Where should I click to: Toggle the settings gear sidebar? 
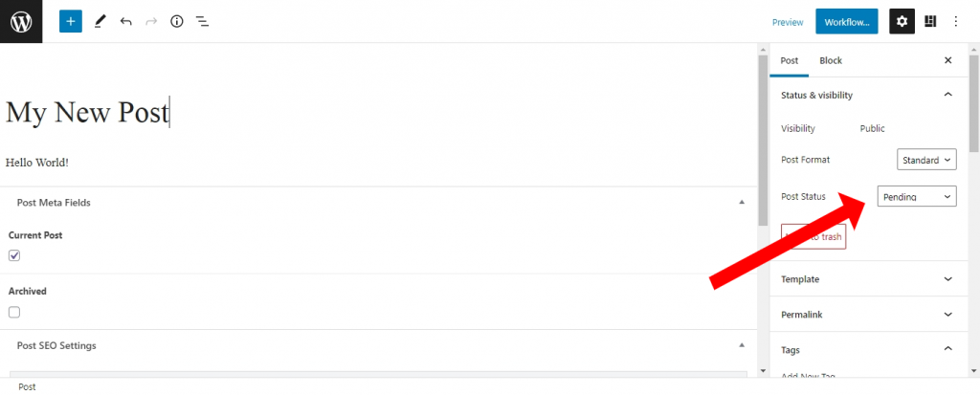click(x=902, y=21)
